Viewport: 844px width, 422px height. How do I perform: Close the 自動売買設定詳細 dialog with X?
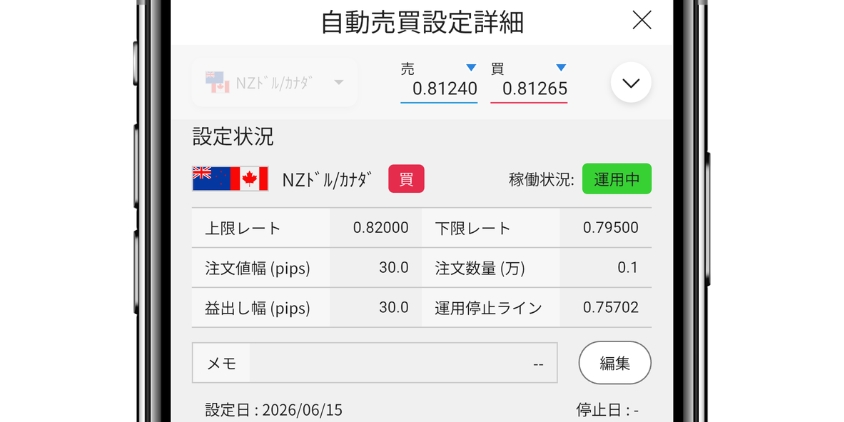642,20
